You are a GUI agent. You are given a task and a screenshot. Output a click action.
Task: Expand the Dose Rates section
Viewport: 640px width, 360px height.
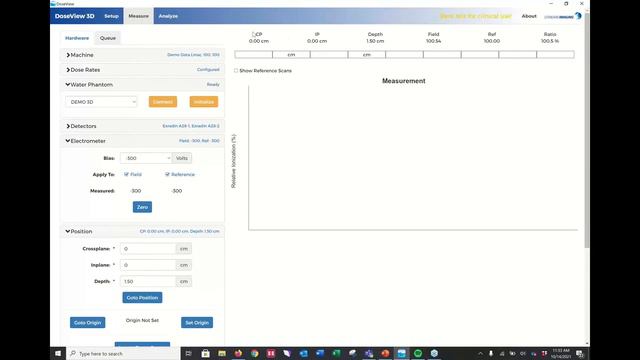point(142,70)
